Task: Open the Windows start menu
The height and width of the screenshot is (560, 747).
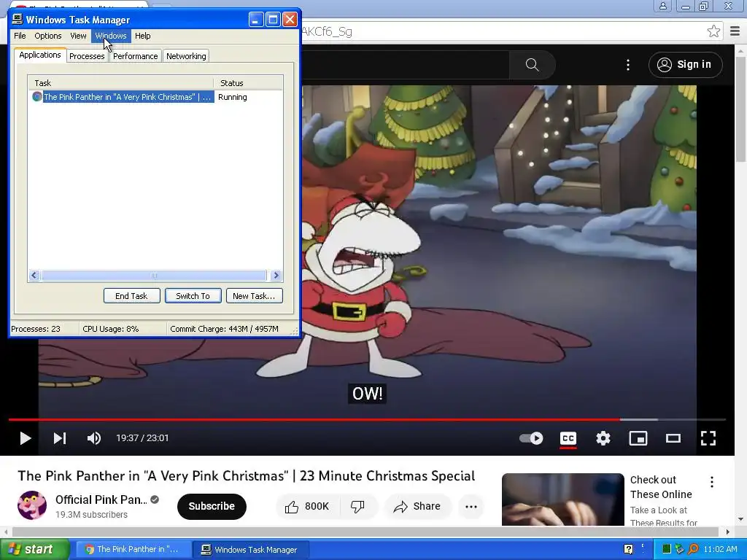Action: point(34,550)
